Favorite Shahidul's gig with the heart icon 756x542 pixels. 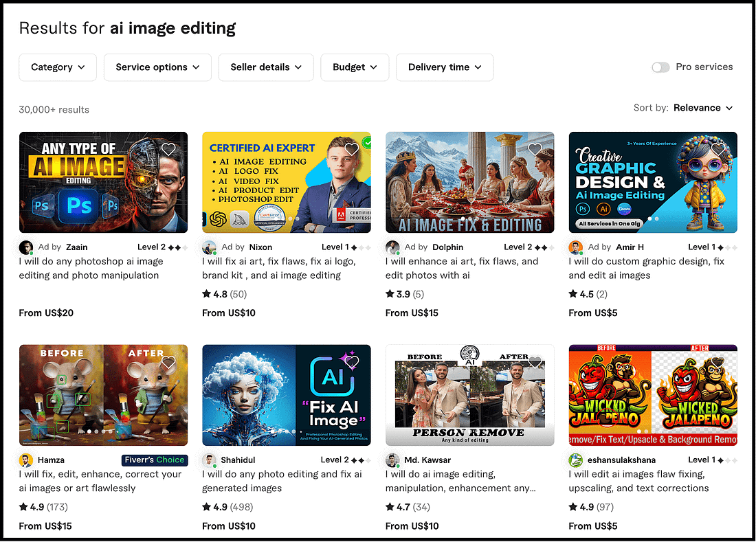point(351,362)
